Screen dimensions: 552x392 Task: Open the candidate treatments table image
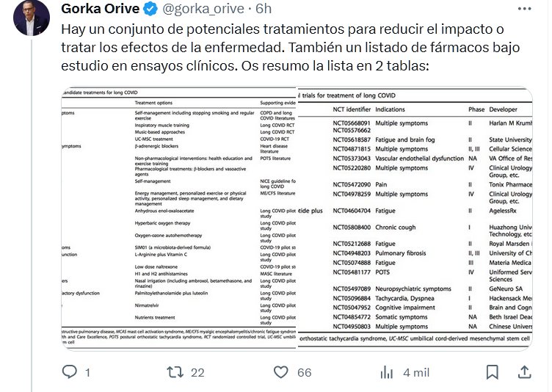click(178, 219)
